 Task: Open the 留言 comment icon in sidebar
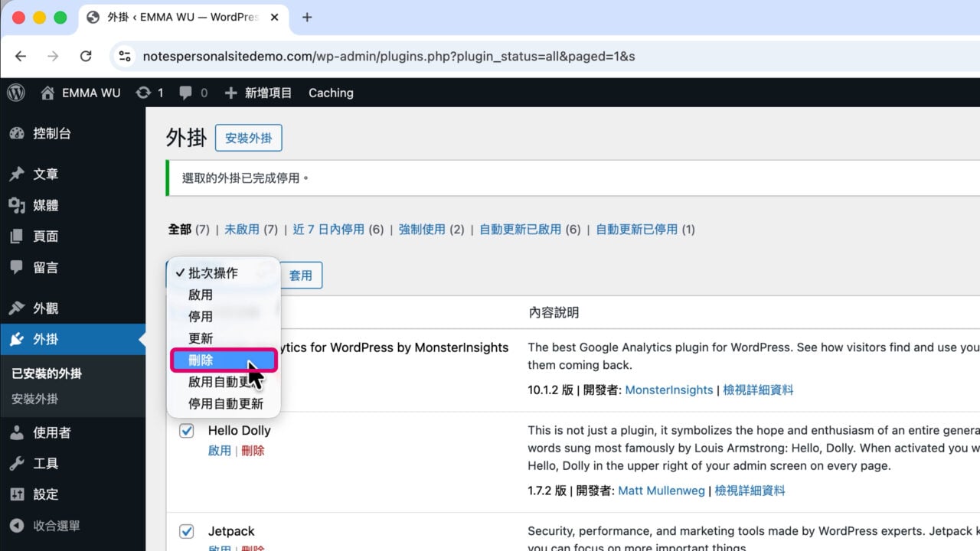[17, 268]
